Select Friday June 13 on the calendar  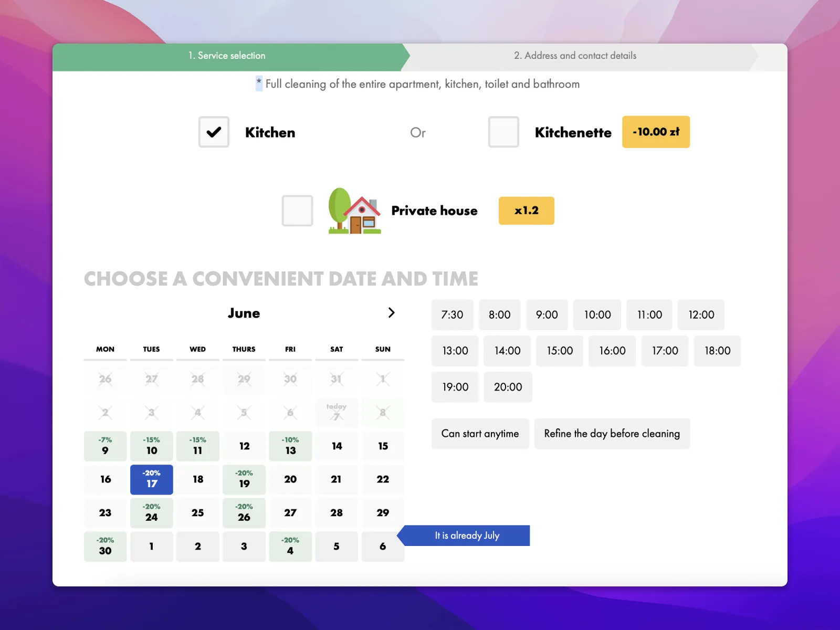coord(290,446)
